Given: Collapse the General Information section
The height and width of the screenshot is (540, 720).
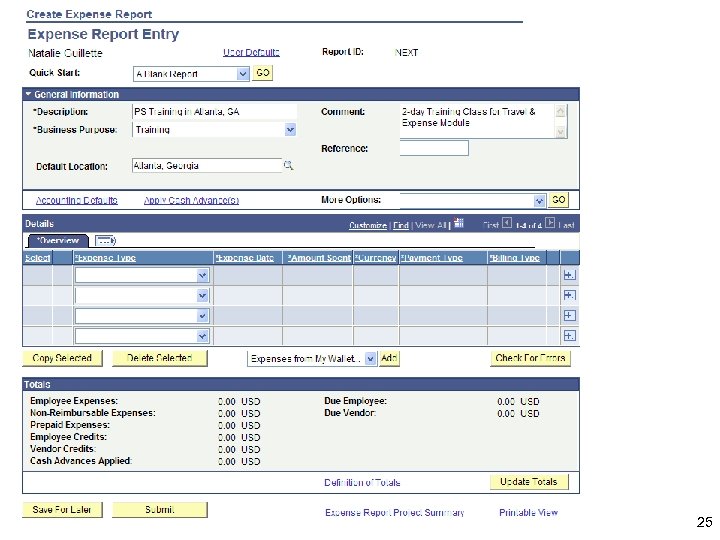Looking at the screenshot, I should [28, 94].
